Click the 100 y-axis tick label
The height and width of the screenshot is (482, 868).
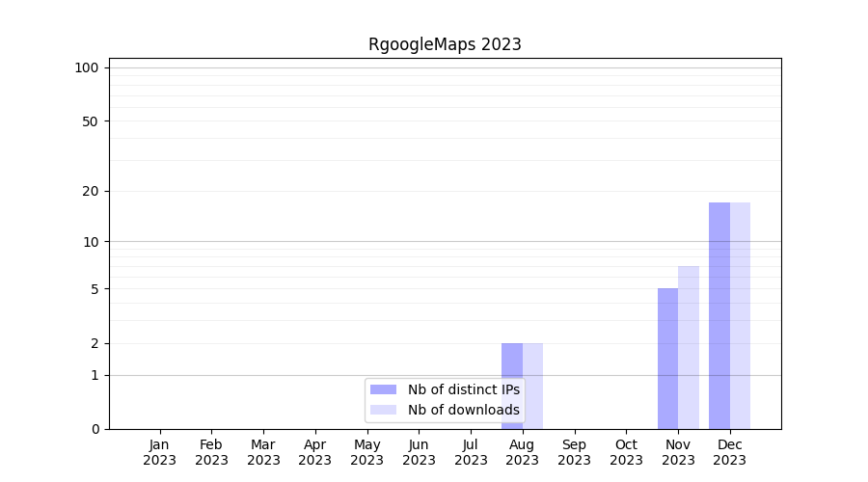[87, 67]
